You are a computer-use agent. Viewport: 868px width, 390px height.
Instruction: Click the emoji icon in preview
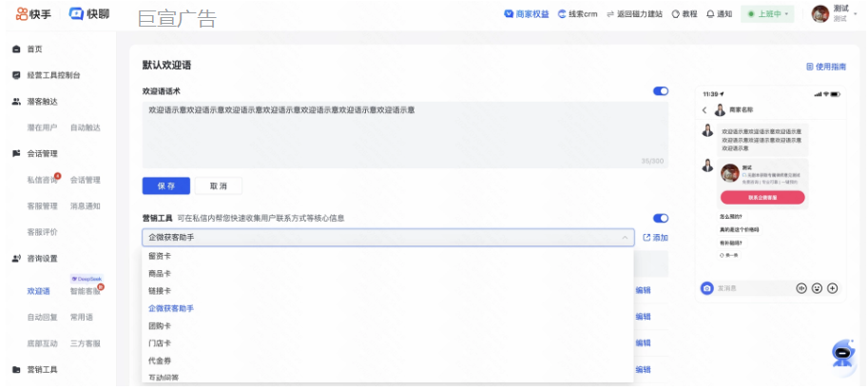tap(817, 288)
